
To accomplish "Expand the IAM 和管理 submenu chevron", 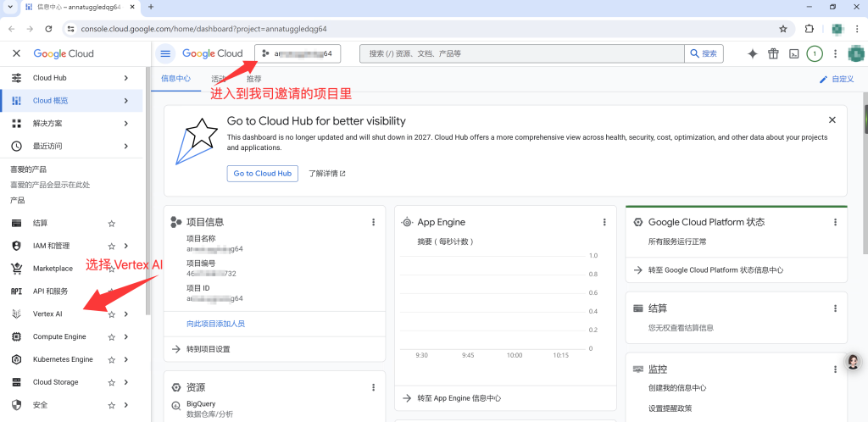I will [x=126, y=246].
